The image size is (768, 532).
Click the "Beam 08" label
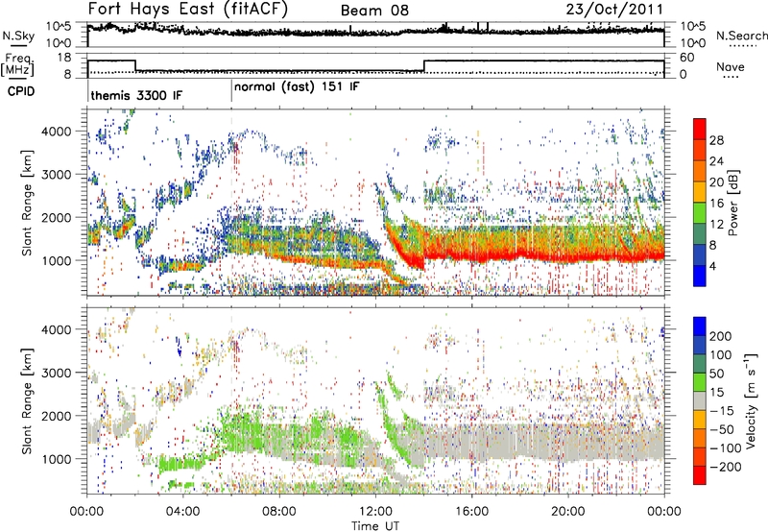374,11
